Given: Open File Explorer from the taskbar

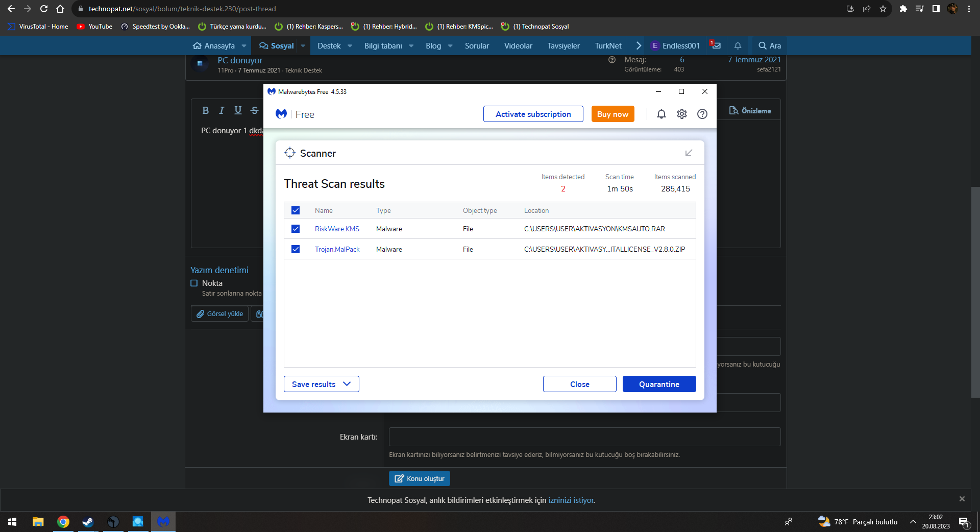Looking at the screenshot, I should 38,522.
